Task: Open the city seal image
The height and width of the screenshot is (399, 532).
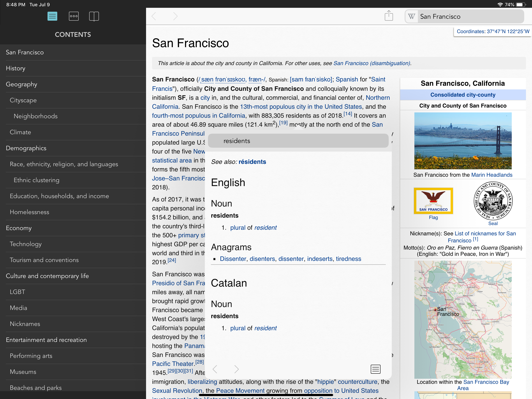Action: point(493,201)
